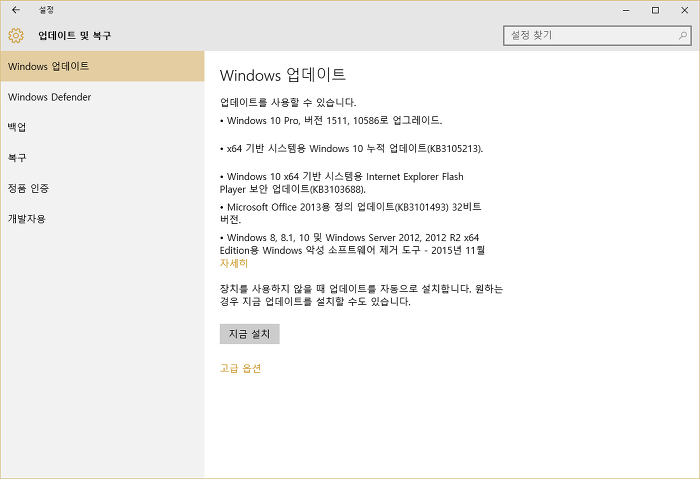Click the 업데이트 및 복구 header title
The image size is (700, 479).
click(x=75, y=35)
